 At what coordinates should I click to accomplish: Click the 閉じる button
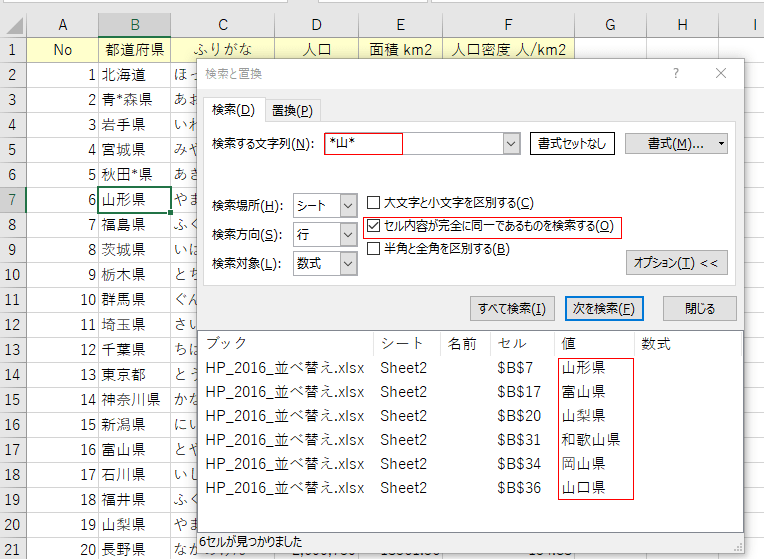point(700,308)
